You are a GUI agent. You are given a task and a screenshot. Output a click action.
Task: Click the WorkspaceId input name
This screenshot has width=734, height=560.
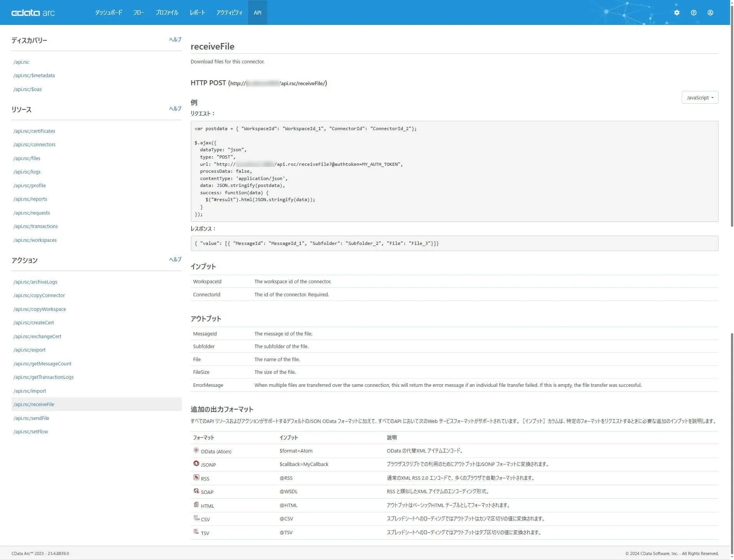(207, 281)
